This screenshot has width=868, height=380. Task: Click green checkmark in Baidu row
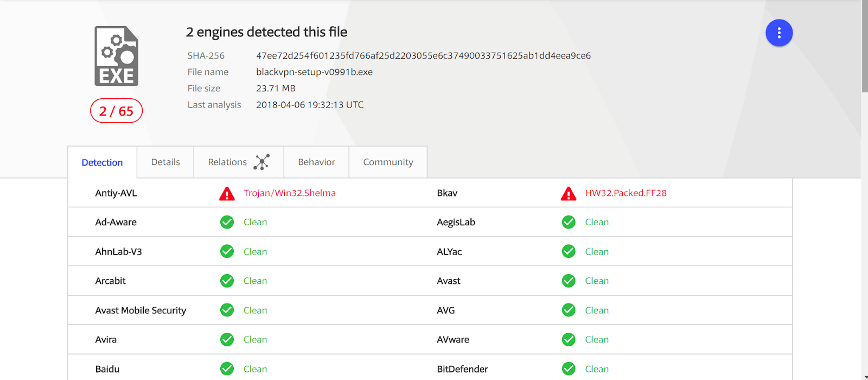point(227,369)
